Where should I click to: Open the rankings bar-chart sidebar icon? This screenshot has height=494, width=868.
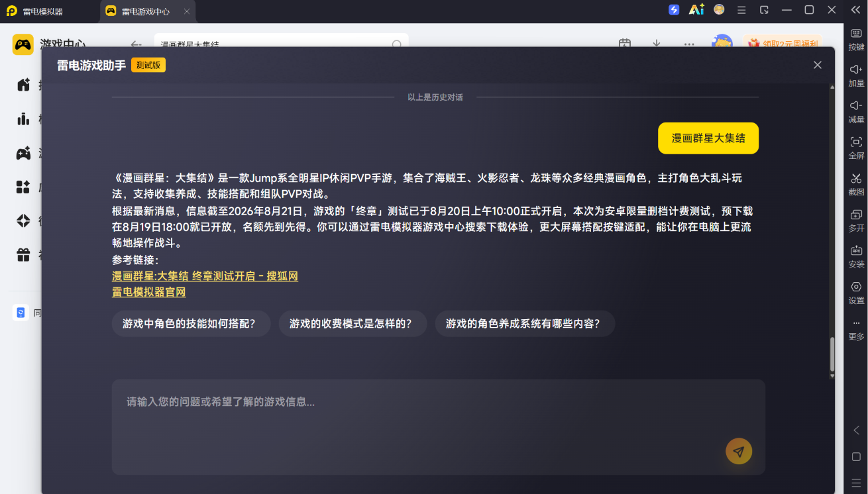point(24,119)
